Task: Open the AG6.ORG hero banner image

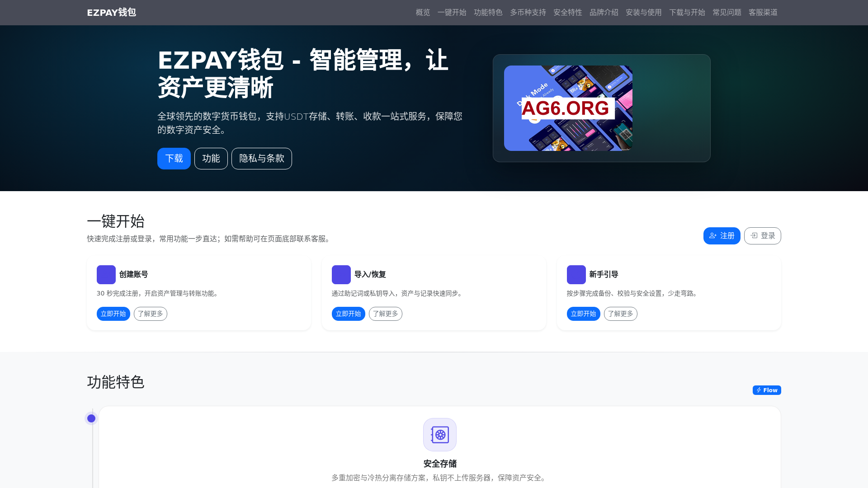Action: pos(568,108)
